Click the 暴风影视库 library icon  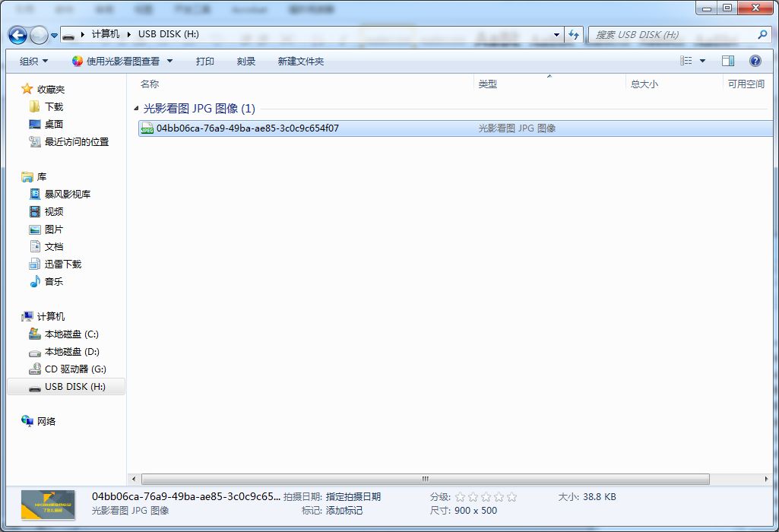(x=35, y=194)
